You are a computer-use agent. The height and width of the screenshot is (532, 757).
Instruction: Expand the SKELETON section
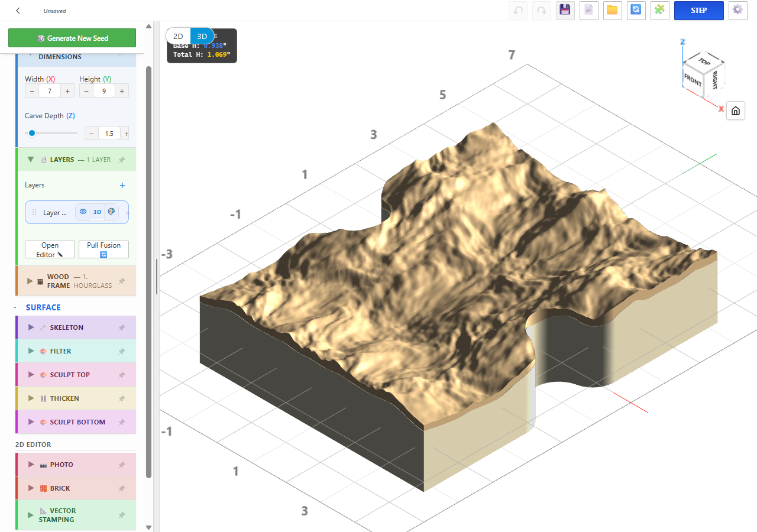point(31,327)
